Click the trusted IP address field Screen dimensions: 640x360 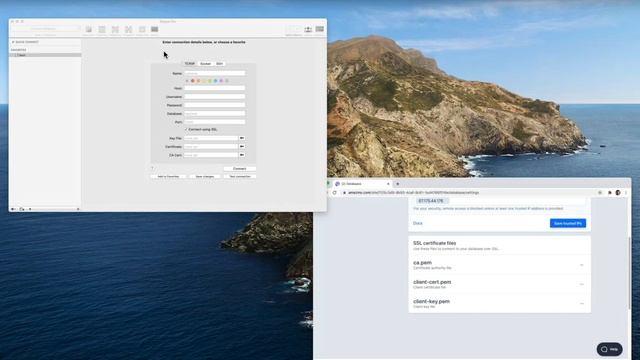499,201
